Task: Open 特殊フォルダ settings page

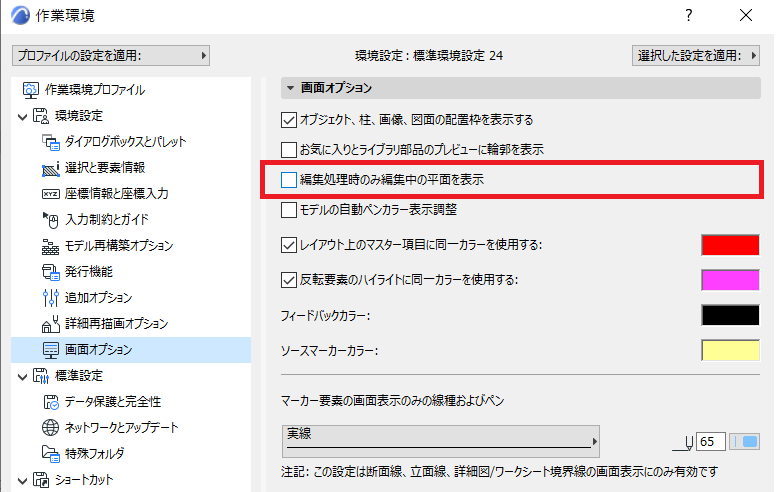Action: point(95,454)
